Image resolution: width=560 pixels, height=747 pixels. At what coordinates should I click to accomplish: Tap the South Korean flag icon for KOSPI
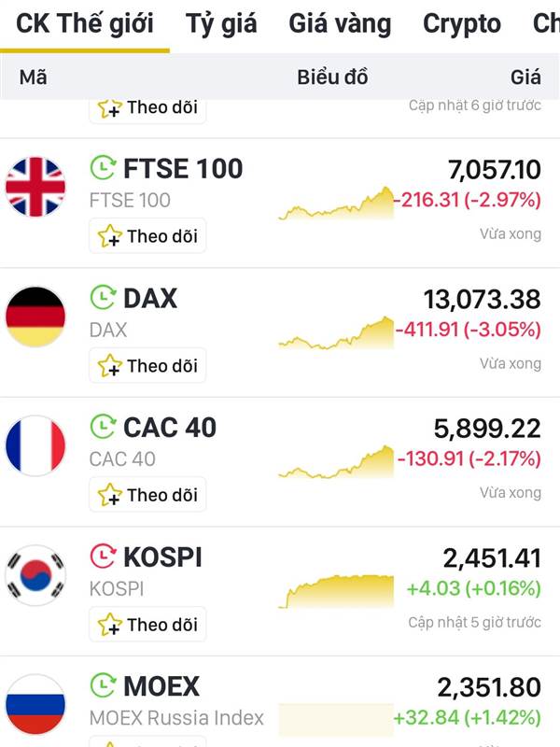click(x=35, y=575)
